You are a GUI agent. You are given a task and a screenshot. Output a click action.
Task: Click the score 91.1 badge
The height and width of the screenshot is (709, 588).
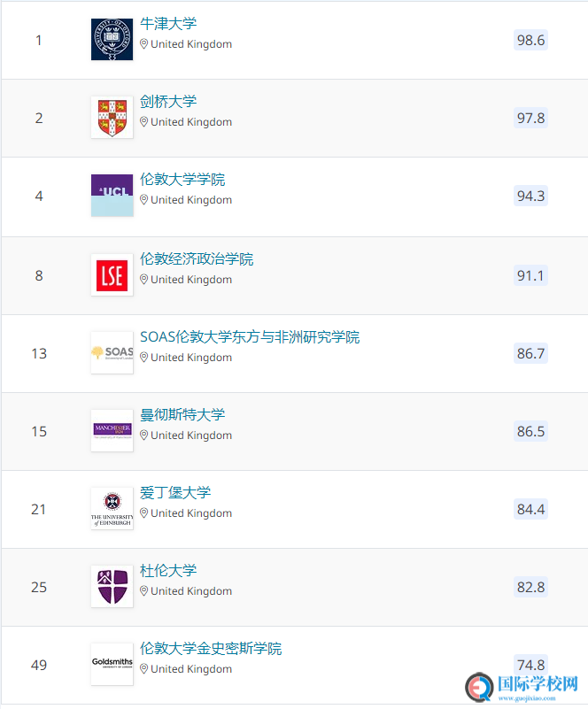(530, 275)
